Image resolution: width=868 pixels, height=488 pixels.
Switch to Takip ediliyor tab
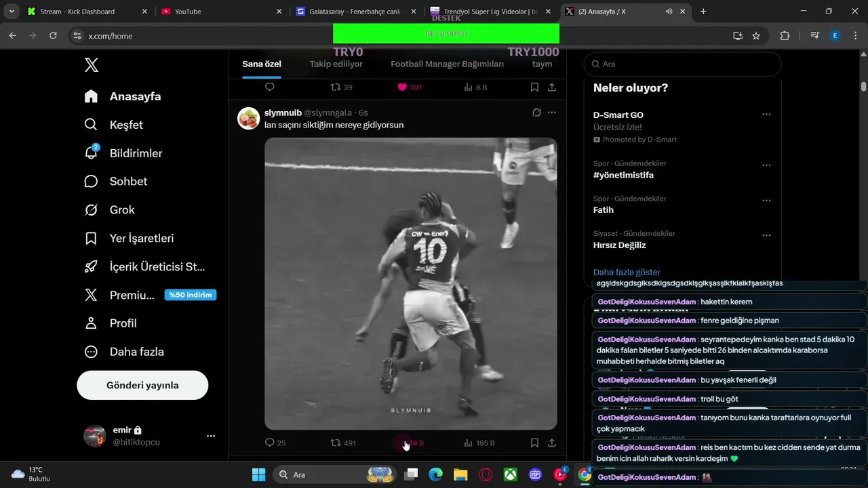[336, 64]
